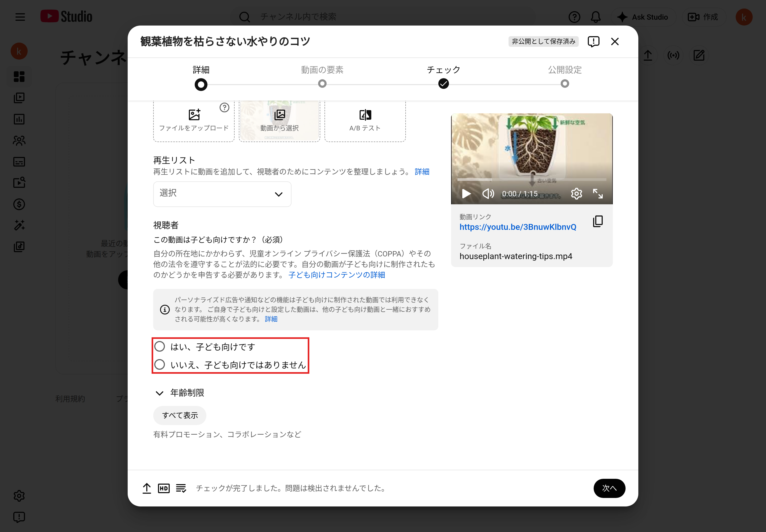Click dialog feedback icon beside close

pyautogui.click(x=593, y=41)
